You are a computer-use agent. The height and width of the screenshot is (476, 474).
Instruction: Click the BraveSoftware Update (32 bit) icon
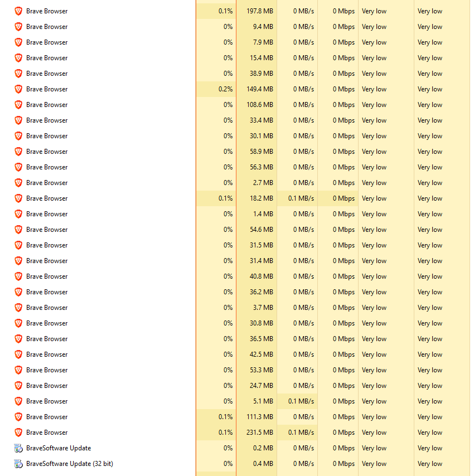18,464
